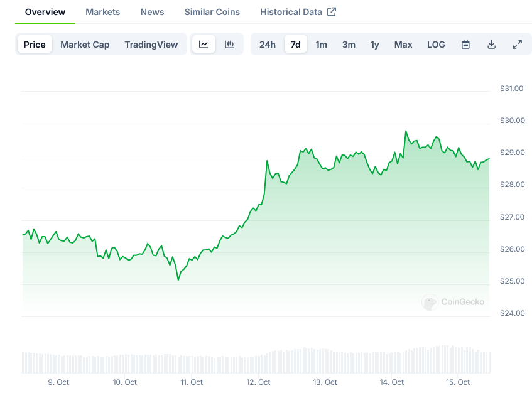
Task: Show 1y price history
Action: pos(375,45)
